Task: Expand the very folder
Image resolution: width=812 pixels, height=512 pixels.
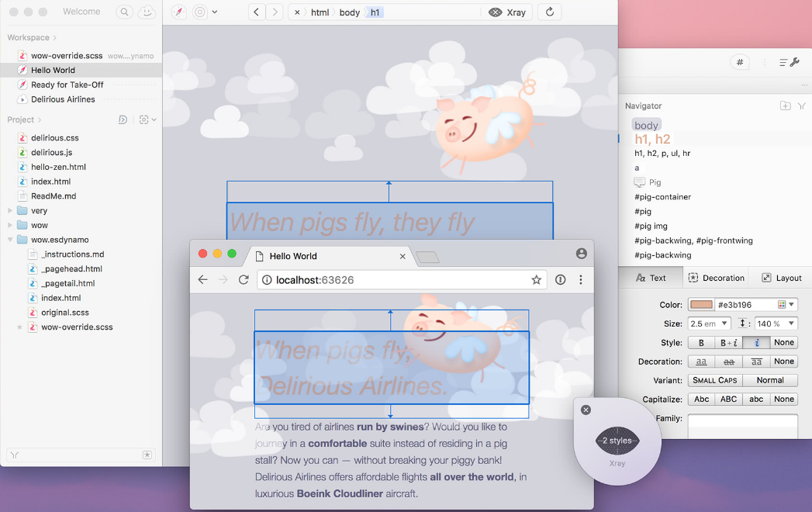Action: (x=10, y=210)
